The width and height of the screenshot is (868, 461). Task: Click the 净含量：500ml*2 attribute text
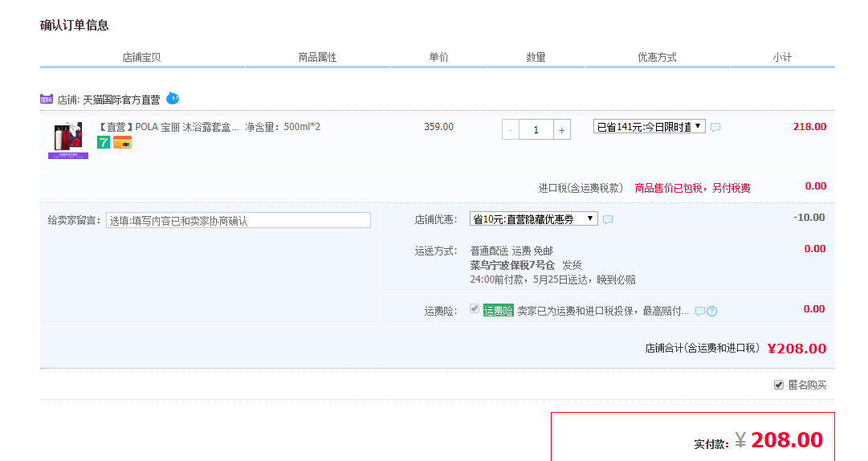coord(283,127)
